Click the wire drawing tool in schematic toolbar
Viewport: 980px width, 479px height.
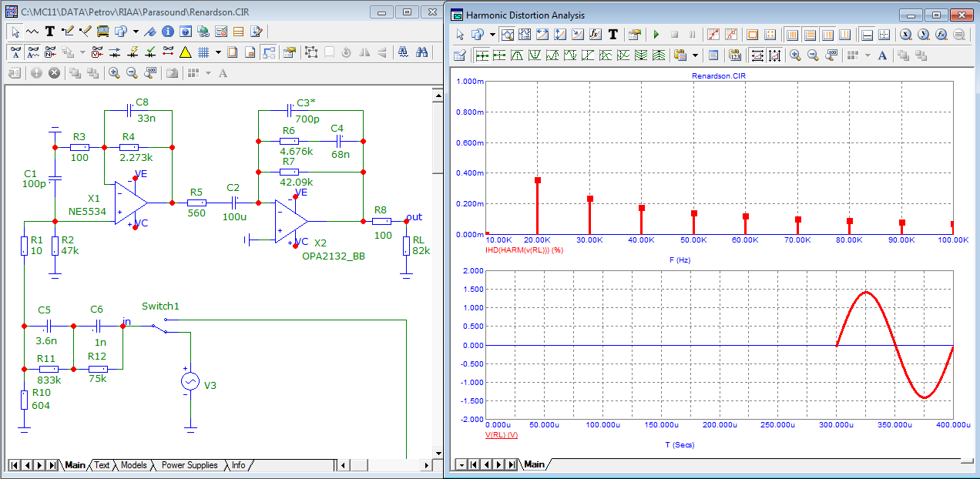67,32
